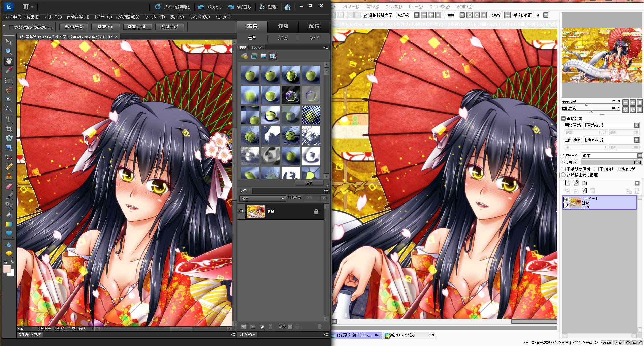Click trash icon in Elements Layers panel
The image size is (644, 346).
319,326
